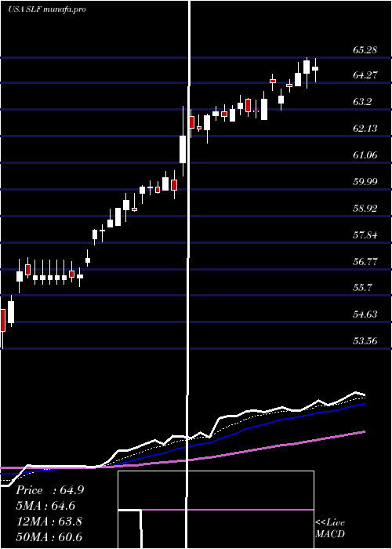Select the 65.28 price axis label

365,49
